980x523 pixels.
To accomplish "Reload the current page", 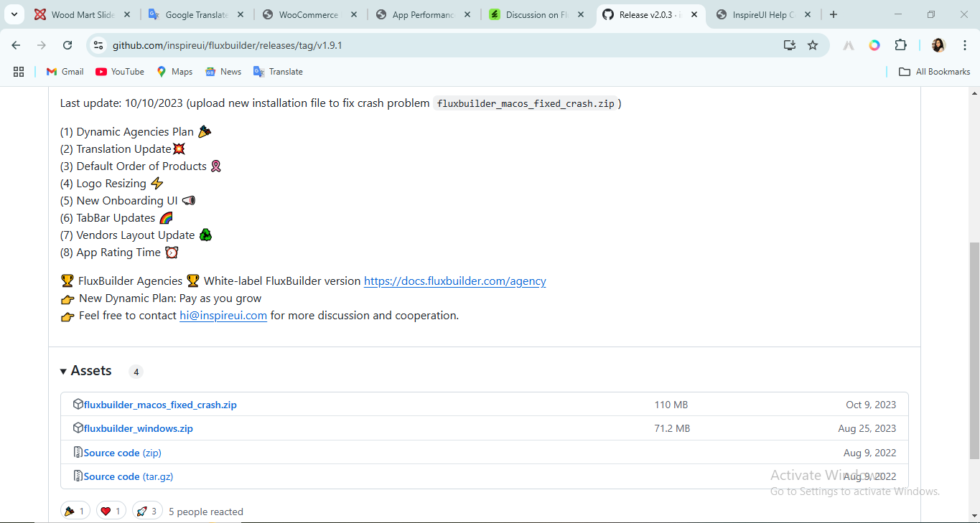I will 67,45.
